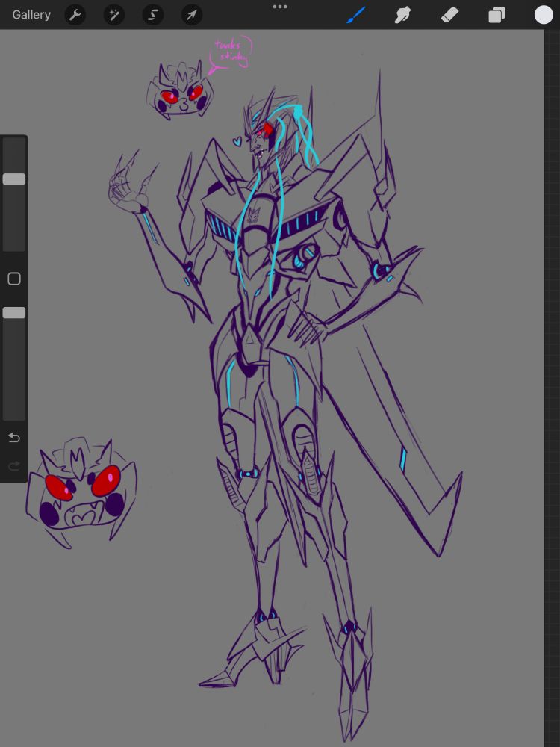Open the Layers panel

[497, 15]
